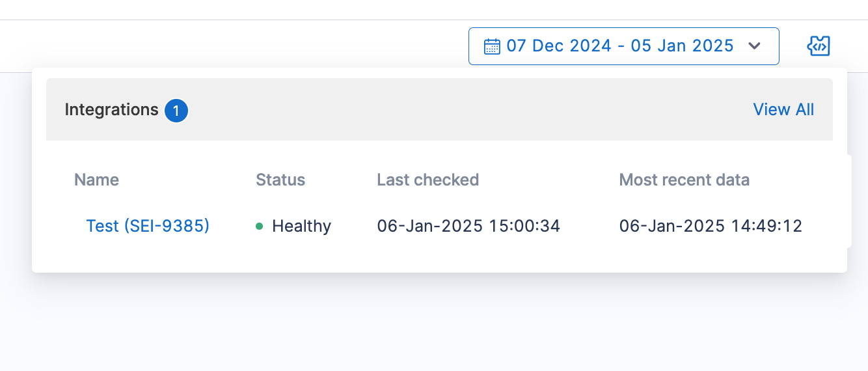Expand the date range chevron arrow
Screen dimensions: 868x371
(x=755, y=46)
